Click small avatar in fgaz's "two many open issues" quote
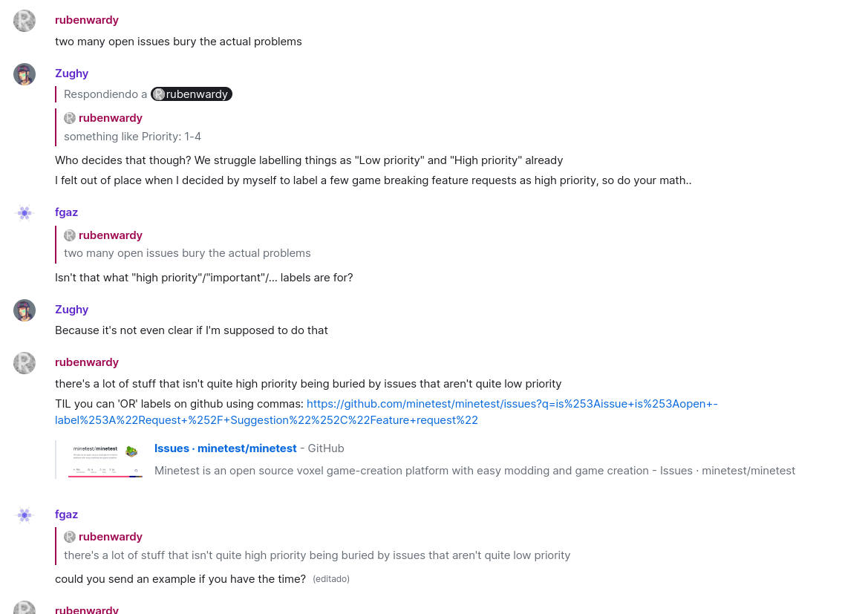The image size is (868, 614). point(70,235)
